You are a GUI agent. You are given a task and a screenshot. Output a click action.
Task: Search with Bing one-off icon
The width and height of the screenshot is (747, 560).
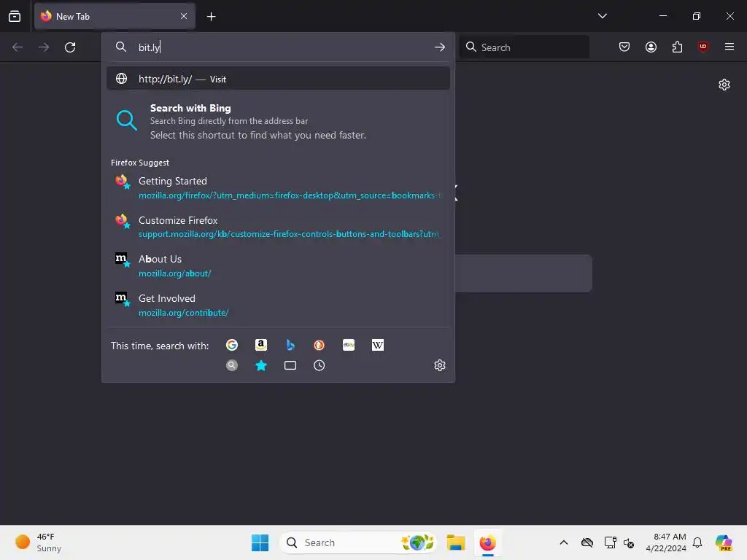tap(290, 345)
